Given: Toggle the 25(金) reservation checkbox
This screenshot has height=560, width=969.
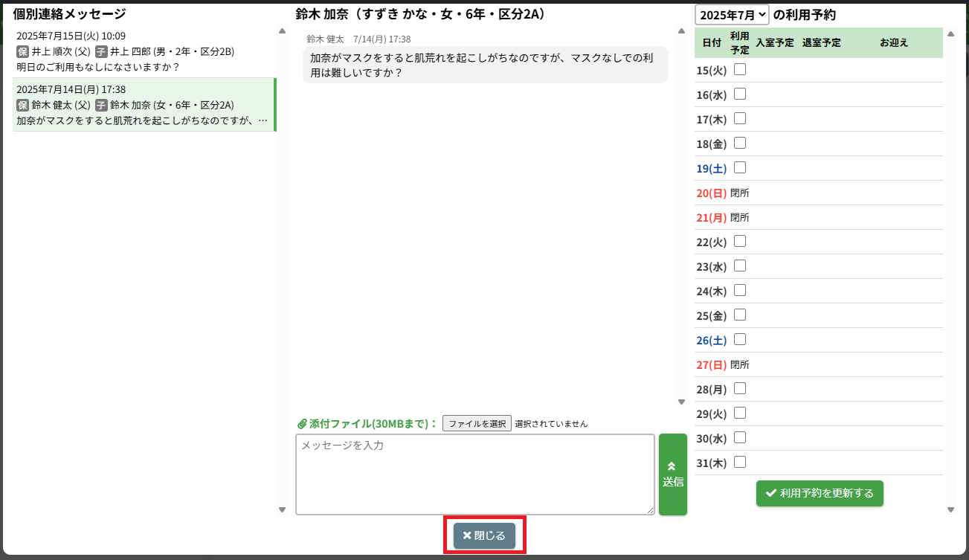Looking at the screenshot, I should [x=740, y=315].
